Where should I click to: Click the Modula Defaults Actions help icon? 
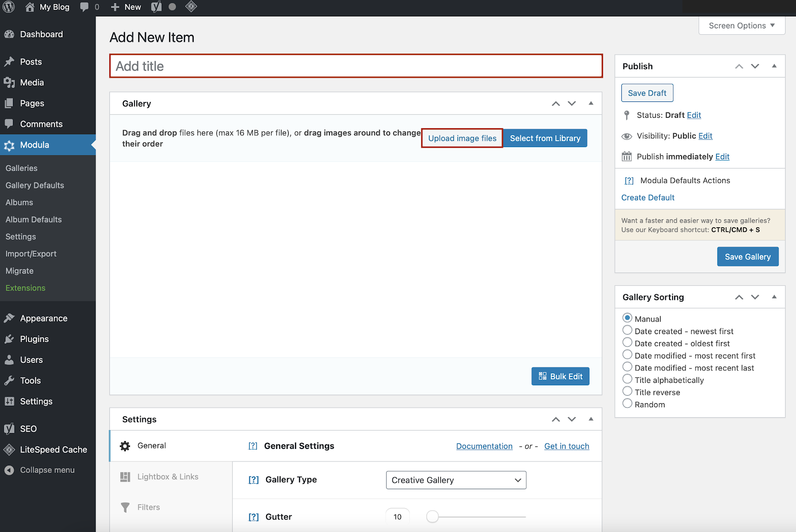(x=629, y=180)
